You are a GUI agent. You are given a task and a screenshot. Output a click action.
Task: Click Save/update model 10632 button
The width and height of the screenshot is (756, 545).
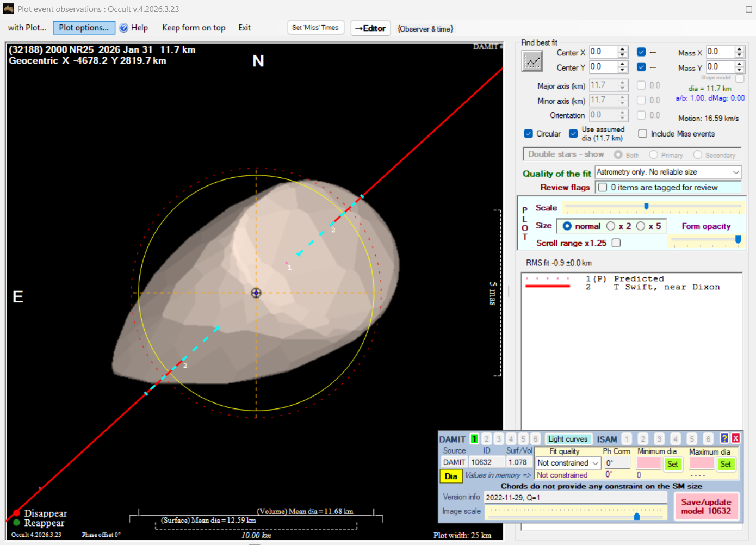click(706, 506)
